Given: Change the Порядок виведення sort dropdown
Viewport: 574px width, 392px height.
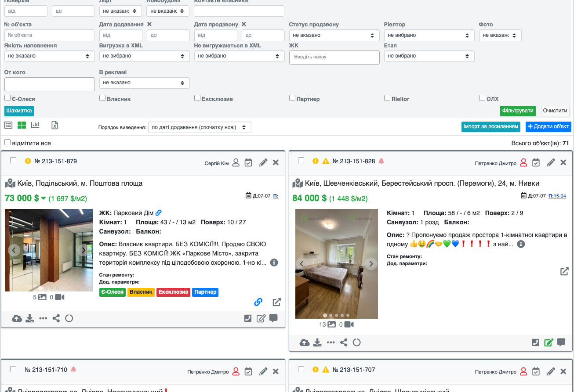Looking at the screenshot, I should pos(200,127).
